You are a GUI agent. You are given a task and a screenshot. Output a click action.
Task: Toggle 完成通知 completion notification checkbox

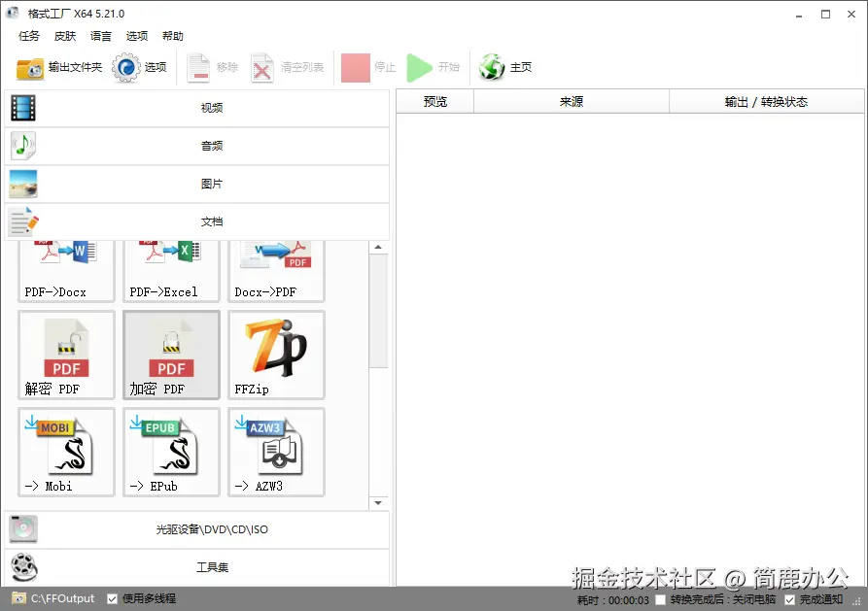(x=790, y=599)
